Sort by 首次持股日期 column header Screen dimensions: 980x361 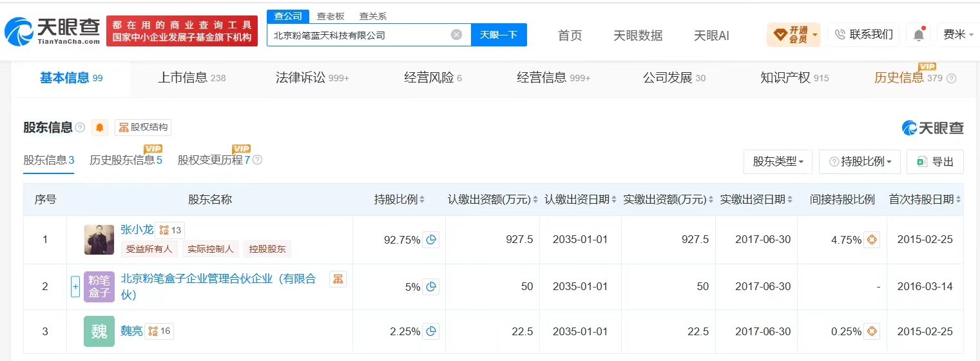coord(925,200)
